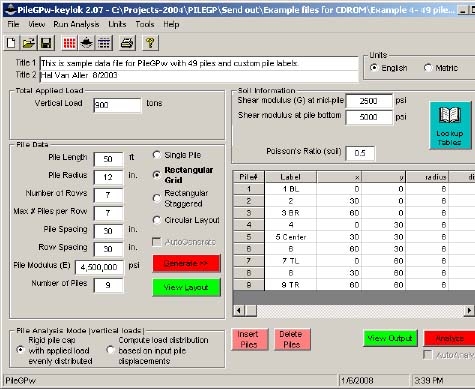
Task: Click the green View Output button
Action: (x=390, y=339)
